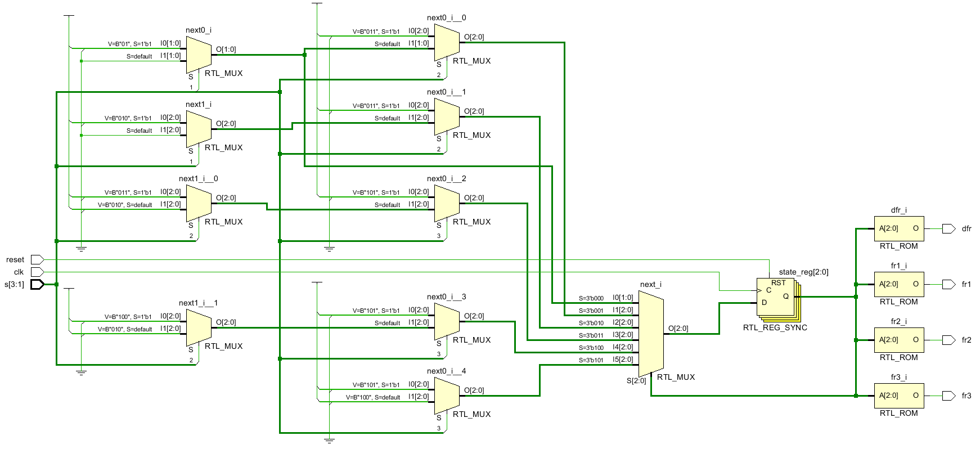Click the next0_i__2 instance name label
This screenshot has width=980, height=449.
[447, 179]
